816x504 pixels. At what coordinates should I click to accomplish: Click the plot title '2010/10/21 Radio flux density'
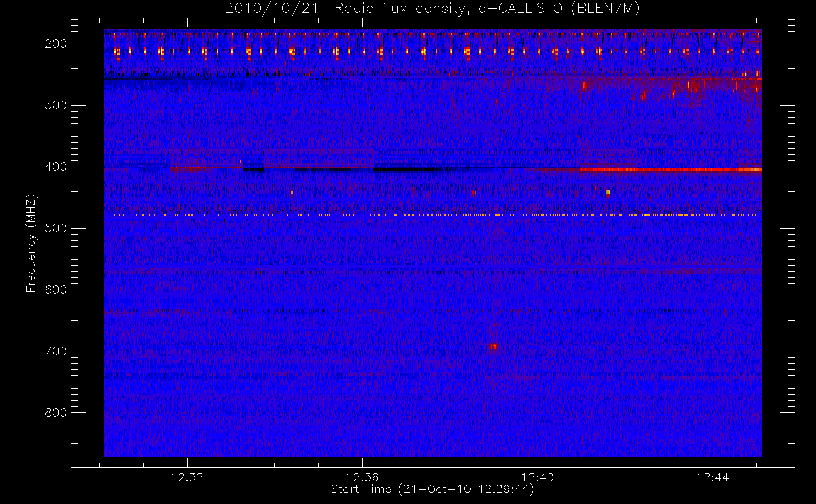pyautogui.click(x=433, y=9)
